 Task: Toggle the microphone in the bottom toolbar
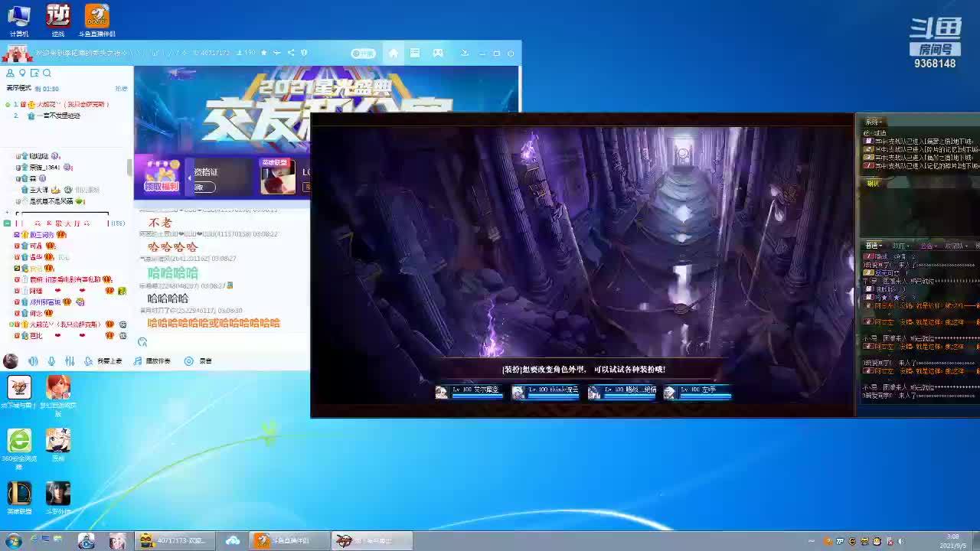51,361
